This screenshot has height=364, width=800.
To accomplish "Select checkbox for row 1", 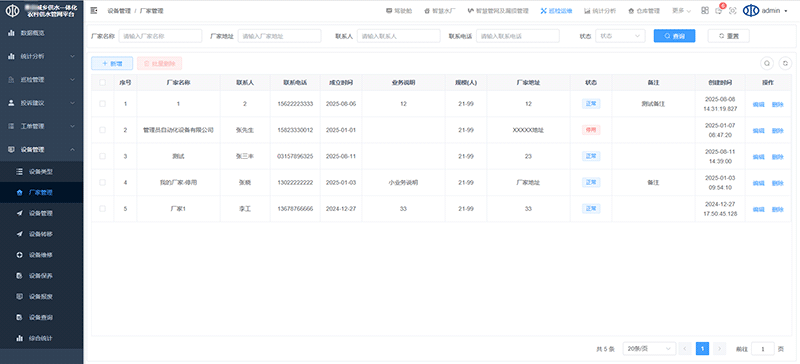I will point(103,104).
